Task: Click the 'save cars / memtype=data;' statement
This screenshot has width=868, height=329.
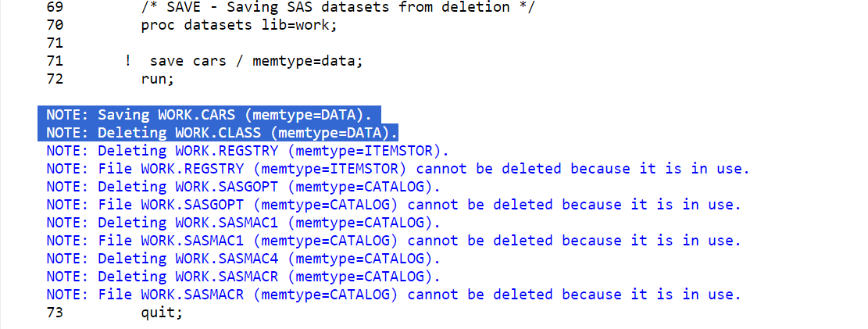Action: 256,61
